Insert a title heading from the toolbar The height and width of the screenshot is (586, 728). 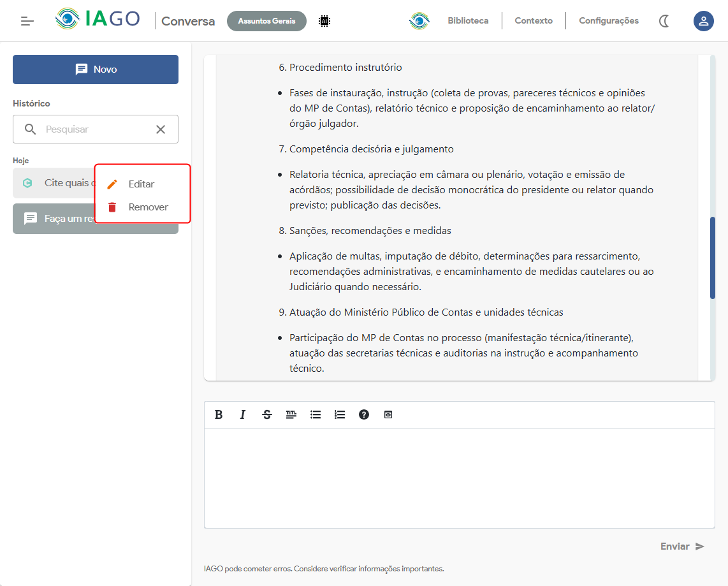tap(291, 414)
